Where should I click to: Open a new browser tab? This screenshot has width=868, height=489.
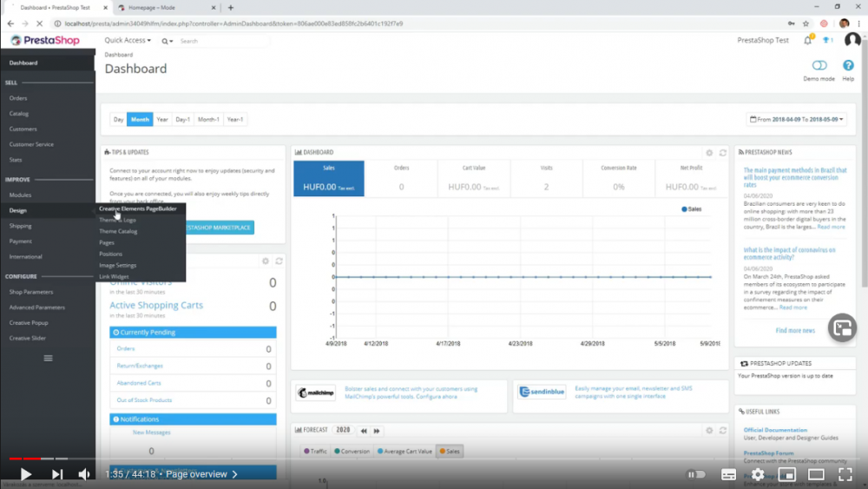coord(231,8)
